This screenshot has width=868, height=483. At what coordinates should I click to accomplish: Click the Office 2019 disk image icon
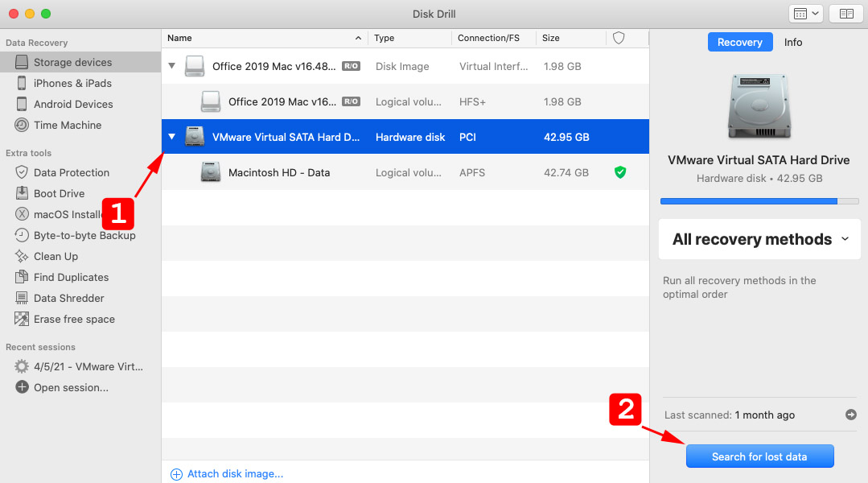pyautogui.click(x=195, y=66)
